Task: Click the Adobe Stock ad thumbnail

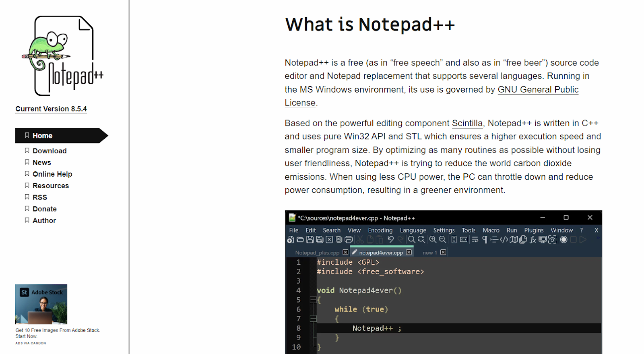Action: (41, 305)
